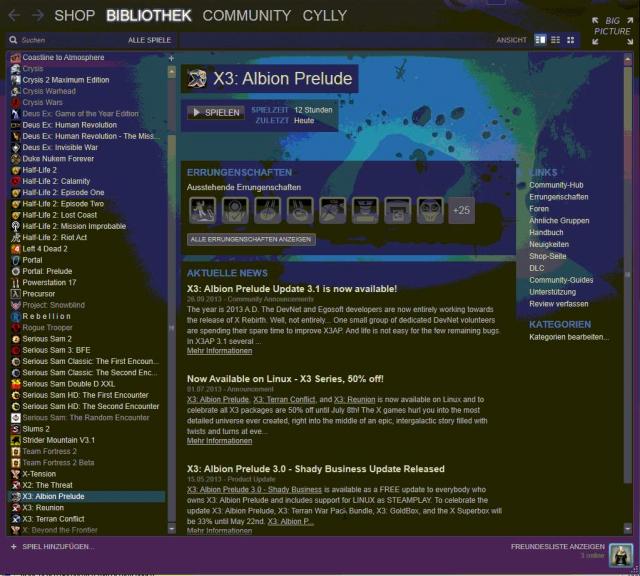Open the second pending achievement icon
Image resolution: width=640 pixels, height=576 pixels.
pyautogui.click(x=235, y=210)
